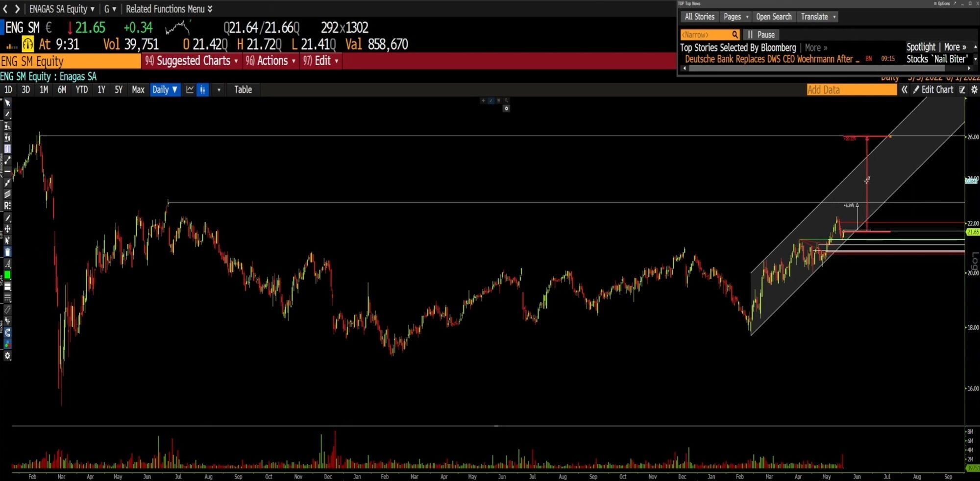Open the ENAGAS SA Equity dropdown
This screenshot has width=980, height=481.
[x=62, y=9]
